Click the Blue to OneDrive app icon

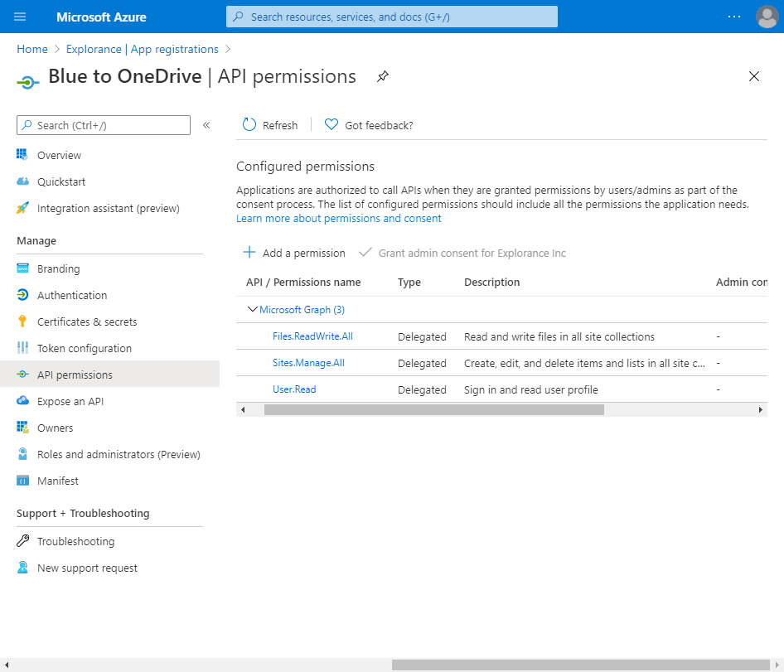[28, 81]
